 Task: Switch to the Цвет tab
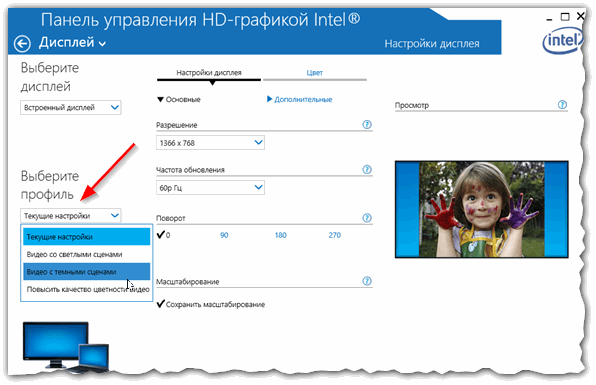[315, 73]
